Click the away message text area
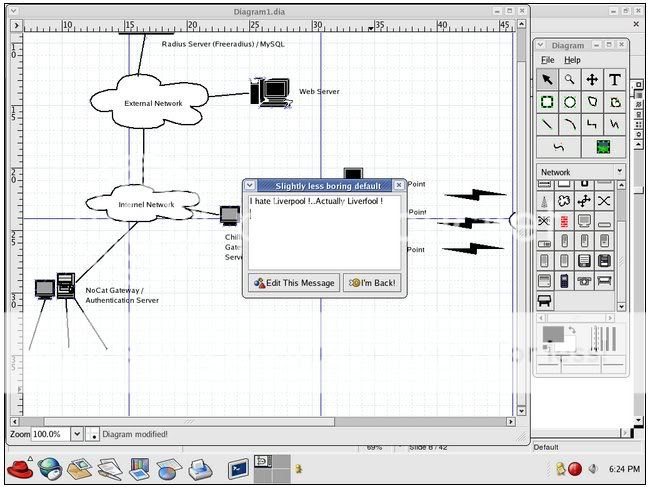This screenshot has width=648, height=487. (324, 233)
